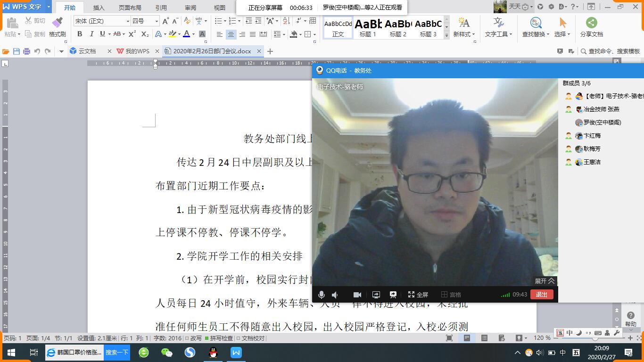Click the save icon in quick access toolbar
The height and width of the screenshot is (362, 644).
click(17, 51)
